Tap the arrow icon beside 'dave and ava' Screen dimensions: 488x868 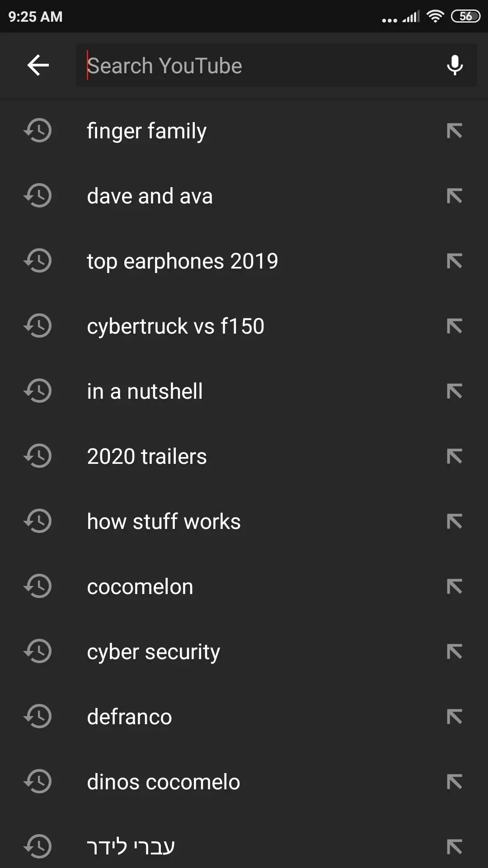coord(454,196)
